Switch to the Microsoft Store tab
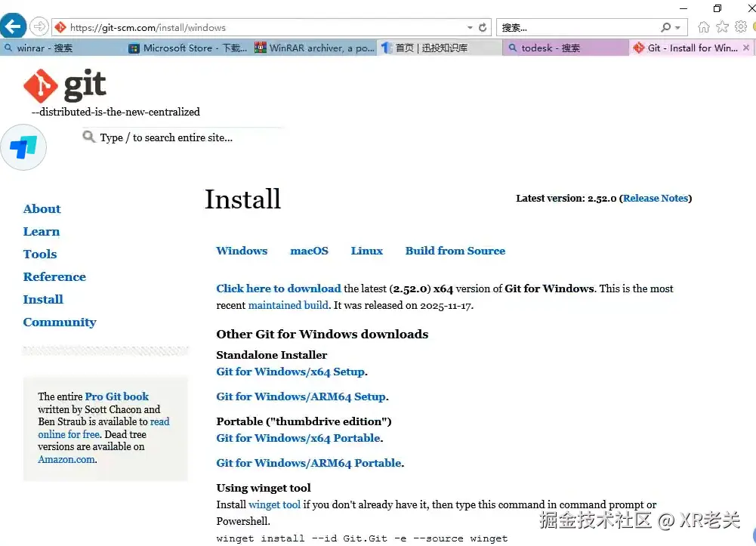 pyautogui.click(x=189, y=48)
